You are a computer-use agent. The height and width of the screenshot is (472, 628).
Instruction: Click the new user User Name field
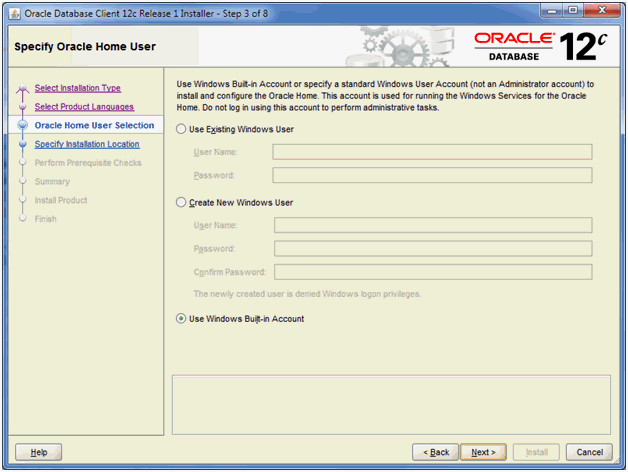click(433, 225)
